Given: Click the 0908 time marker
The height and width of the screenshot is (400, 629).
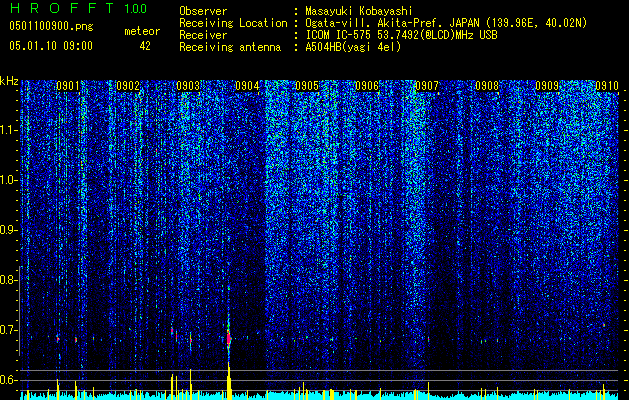Looking at the screenshot, I should point(487,86).
